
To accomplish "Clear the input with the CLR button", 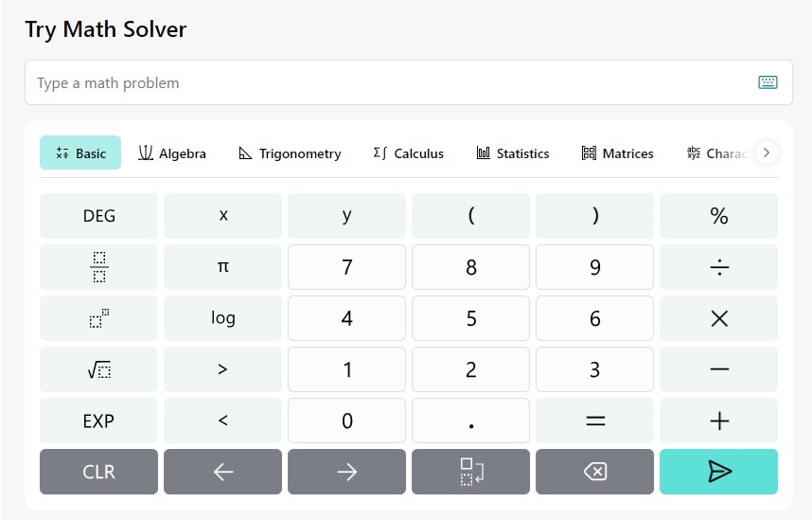I will (99, 472).
